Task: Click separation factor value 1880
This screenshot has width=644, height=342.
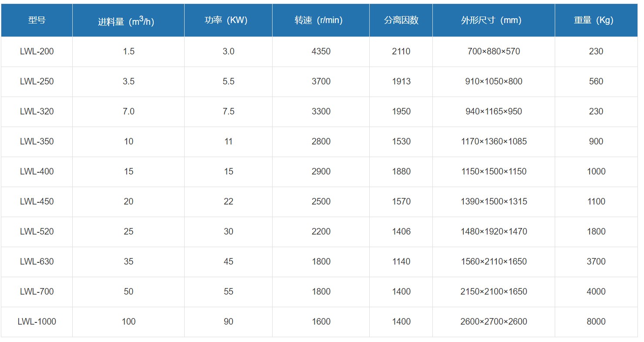Action: [401, 171]
